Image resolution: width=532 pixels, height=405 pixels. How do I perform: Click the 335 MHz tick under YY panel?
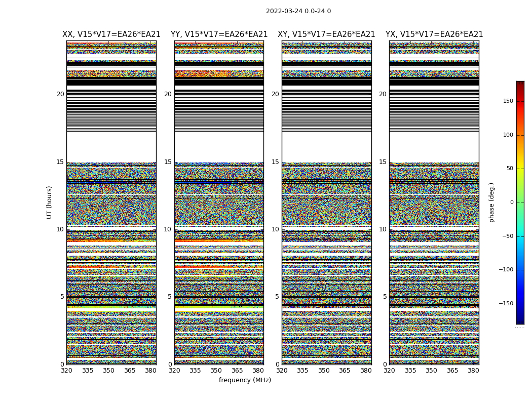point(196,371)
